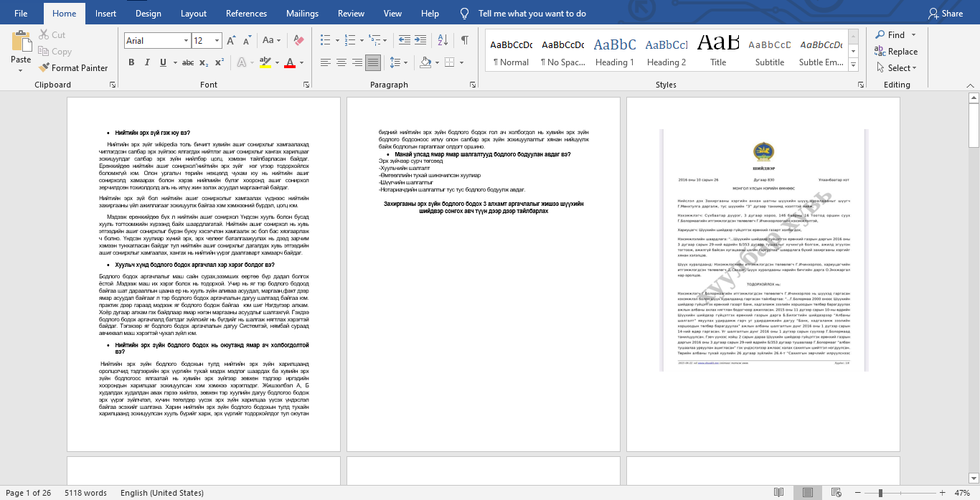Viewport: 980px width, 500px height.
Task: Decrease font size with the shrink font icon
Action: coord(248,41)
